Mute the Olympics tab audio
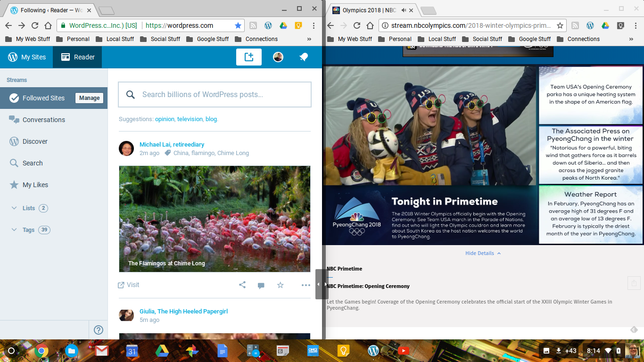Screen dimensions: 644x362 pos(404,10)
